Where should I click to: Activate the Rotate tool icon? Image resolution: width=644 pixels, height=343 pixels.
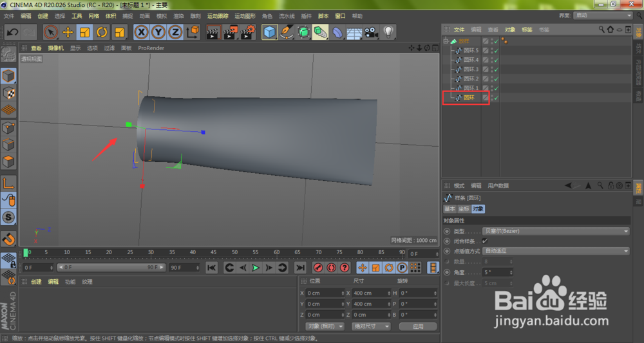click(102, 32)
